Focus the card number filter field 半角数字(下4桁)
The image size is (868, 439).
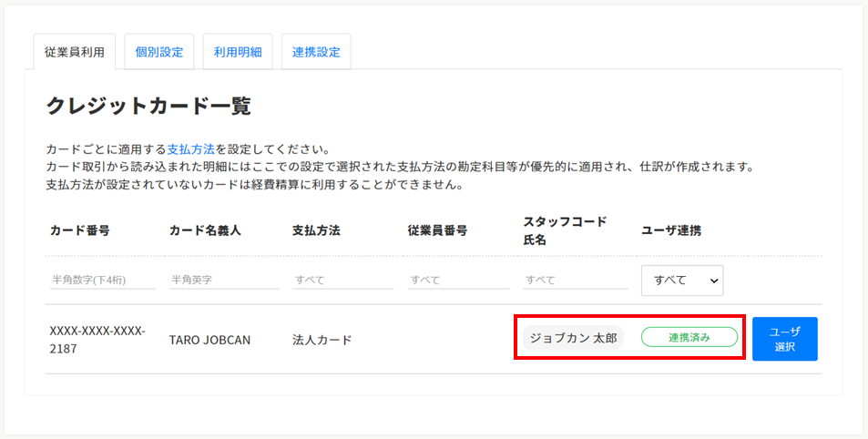click(x=102, y=281)
